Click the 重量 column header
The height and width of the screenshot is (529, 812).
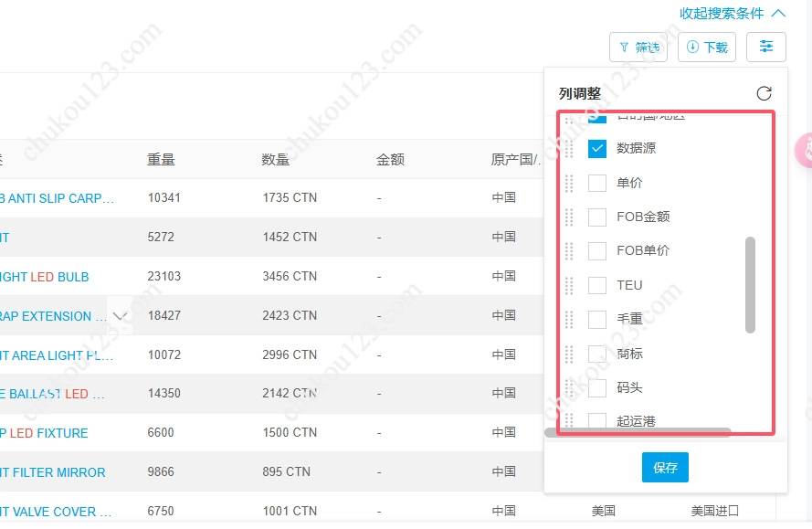point(161,160)
